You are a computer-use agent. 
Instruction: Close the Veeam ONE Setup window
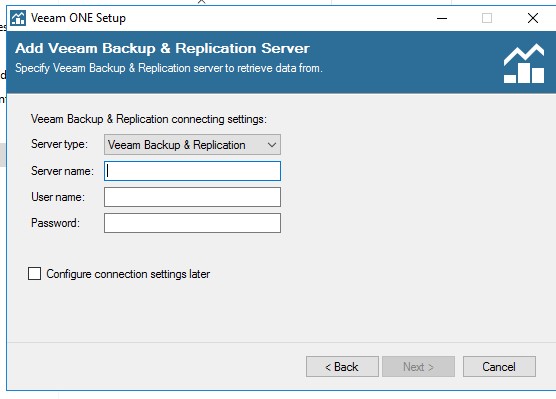tap(533, 18)
